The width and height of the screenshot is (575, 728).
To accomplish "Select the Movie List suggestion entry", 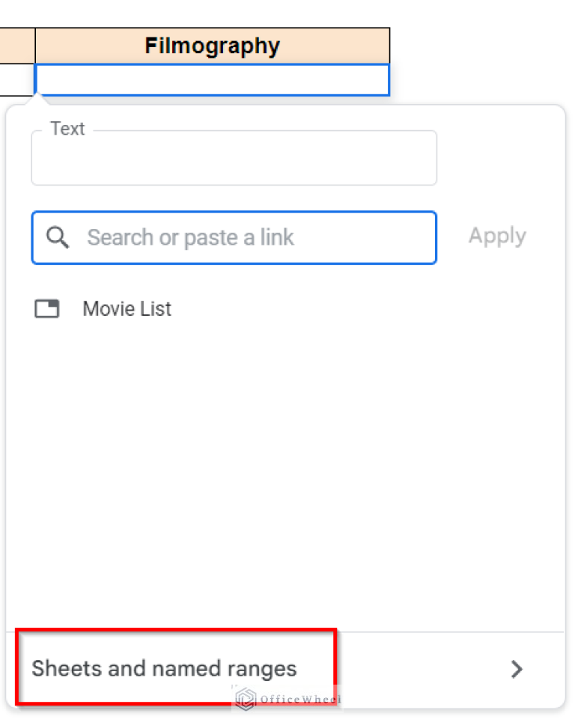I will point(127,308).
